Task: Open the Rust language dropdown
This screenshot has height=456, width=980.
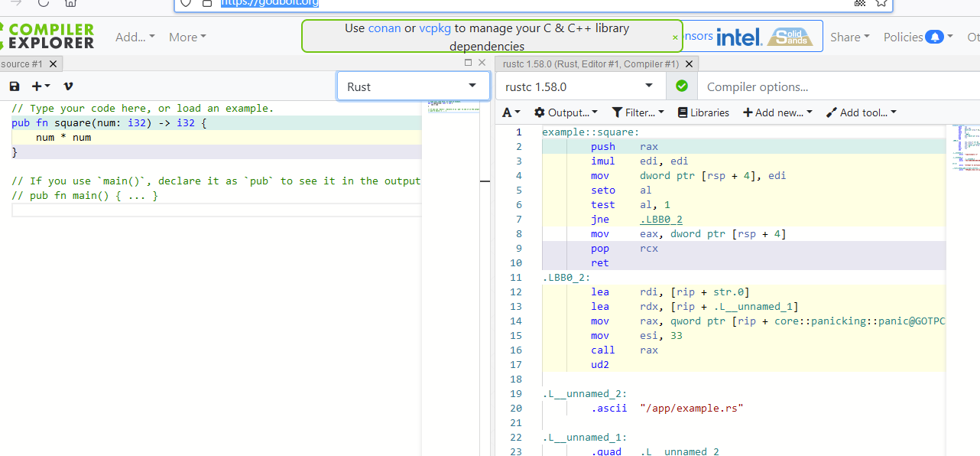Action: (x=413, y=86)
